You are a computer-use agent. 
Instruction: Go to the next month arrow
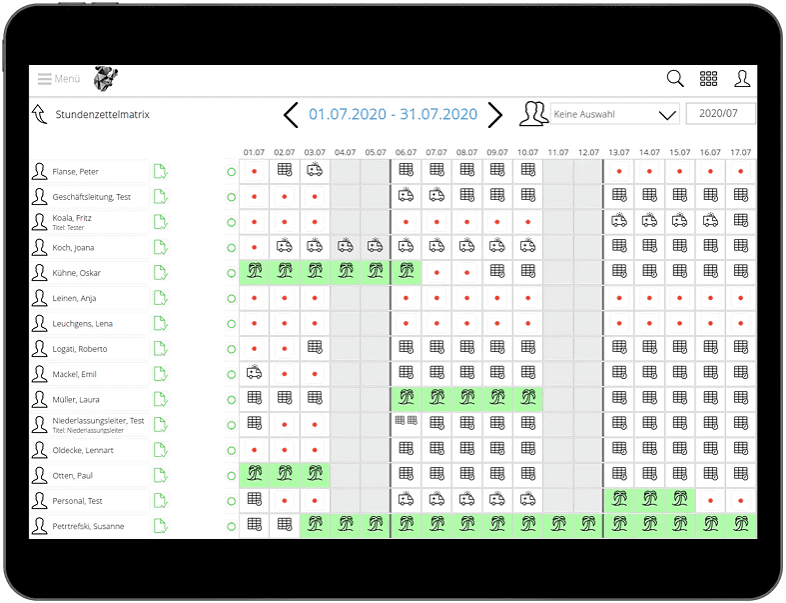495,114
